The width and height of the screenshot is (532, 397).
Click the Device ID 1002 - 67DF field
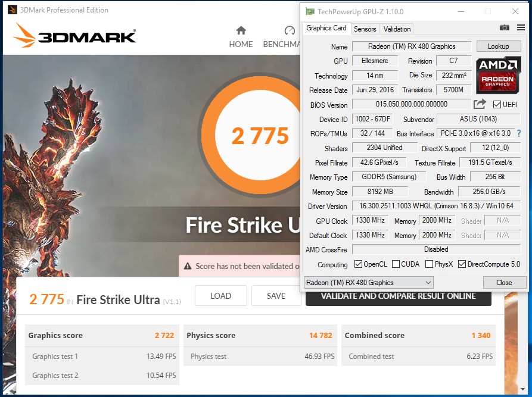point(372,119)
